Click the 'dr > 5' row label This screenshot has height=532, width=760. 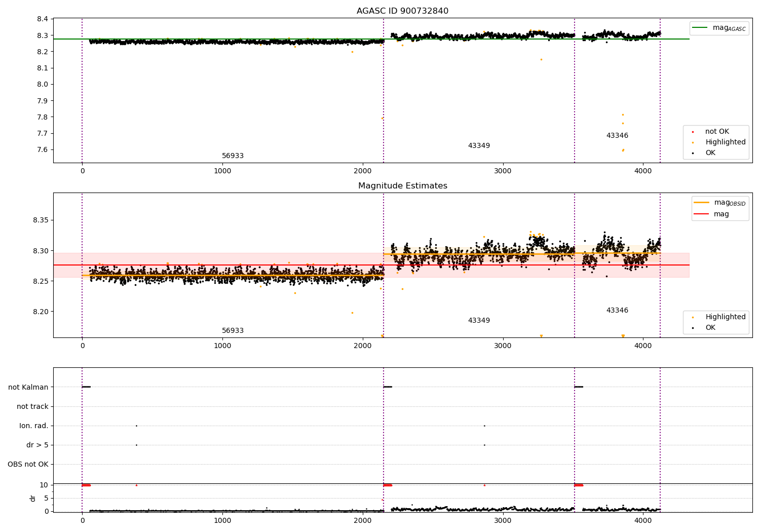pos(37,445)
